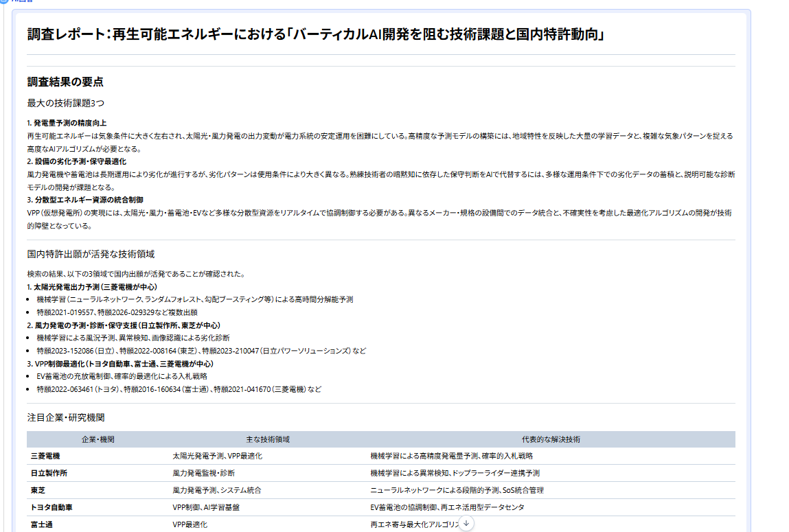789x532 pixels.
Task: Click bullet starting 特願2023-152086(日立)
Action: pos(201,351)
